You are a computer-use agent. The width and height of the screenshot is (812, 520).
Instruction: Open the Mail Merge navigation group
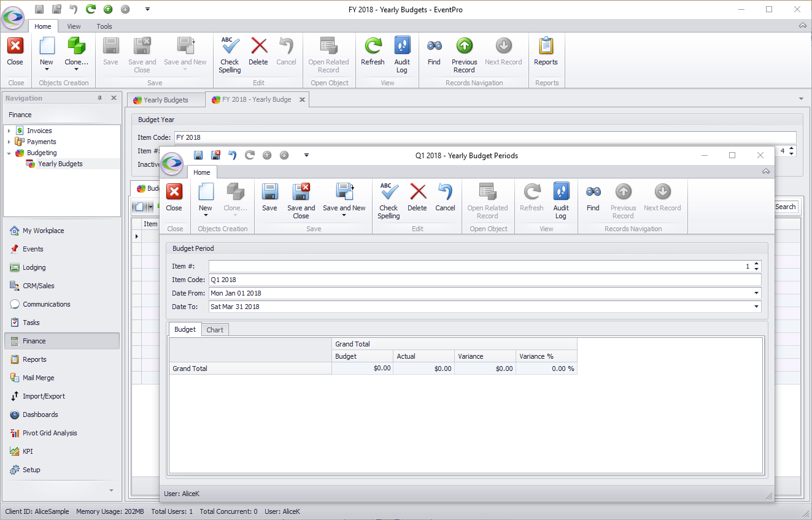click(x=62, y=378)
